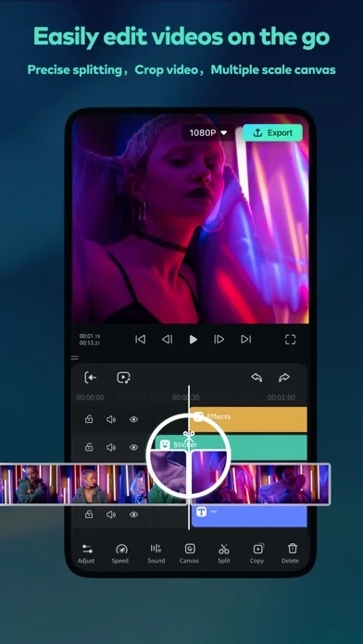Jump to the start of video
Viewport: 363px width, 644px height.
[x=140, y=340]
